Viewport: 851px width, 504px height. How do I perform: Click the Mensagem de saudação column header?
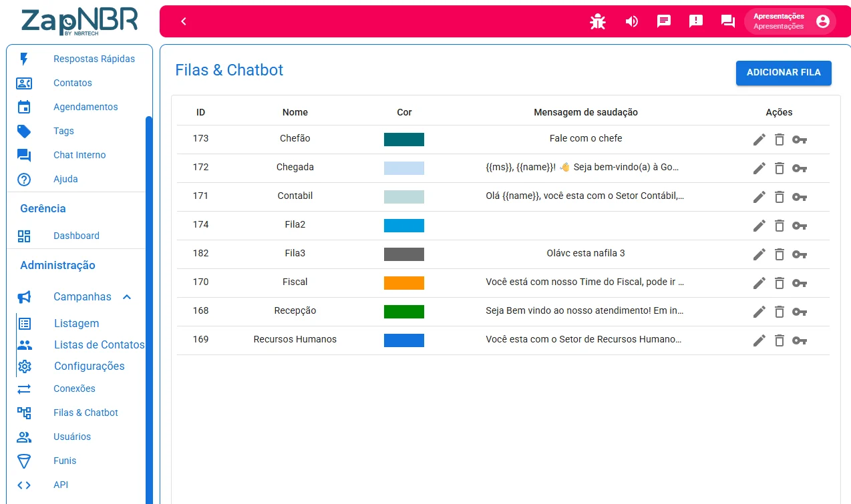[x=586, y=112]
